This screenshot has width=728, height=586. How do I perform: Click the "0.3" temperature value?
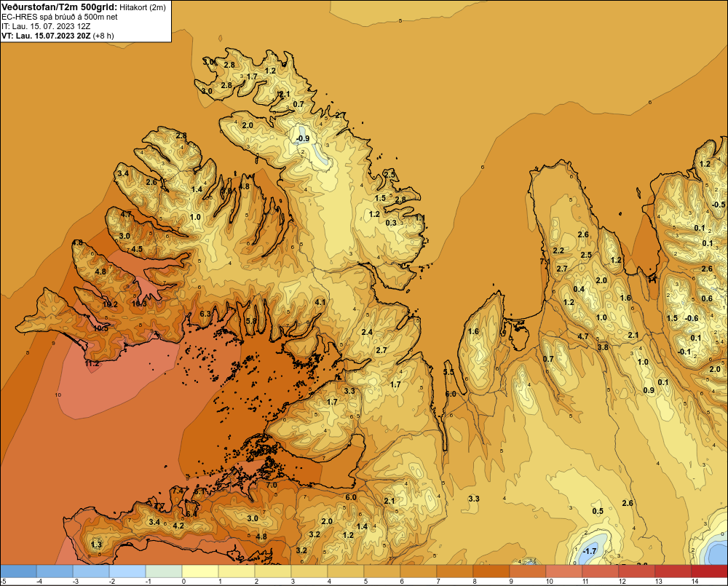click(x=392, y=223)
